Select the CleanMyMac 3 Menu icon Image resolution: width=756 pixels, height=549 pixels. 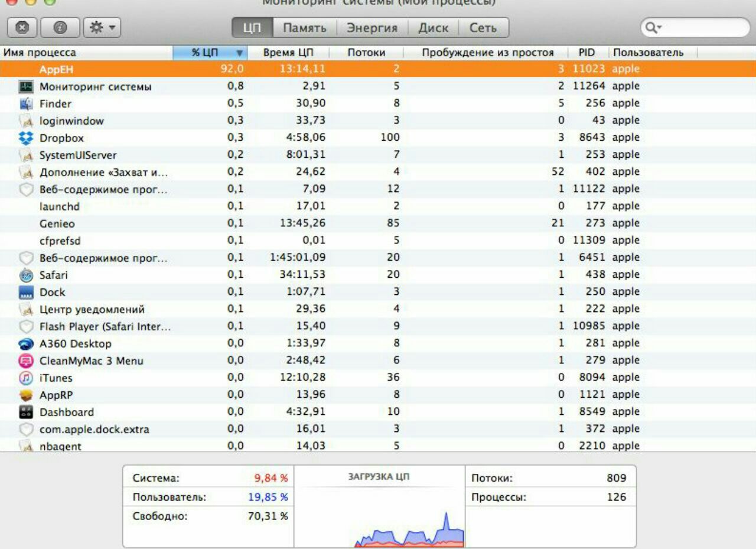coord(26,361)
